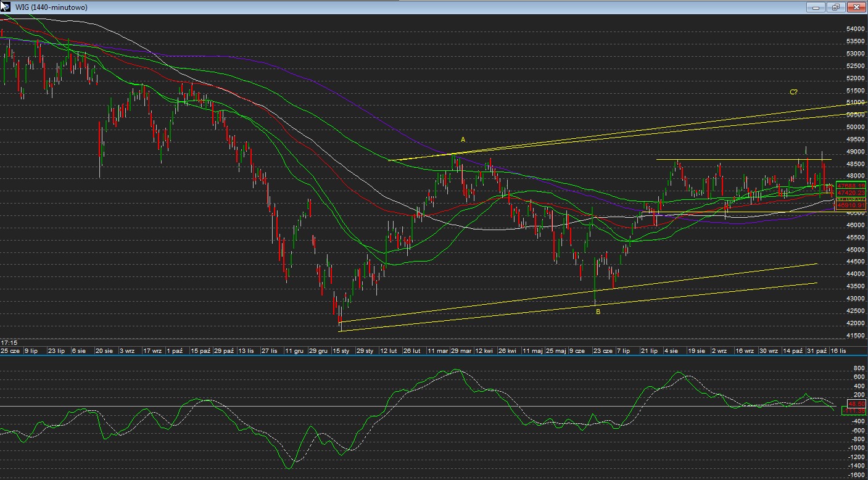Select the wave label A annotation
The height and width of the screenshot is (480, 868).
coord(463,140)
